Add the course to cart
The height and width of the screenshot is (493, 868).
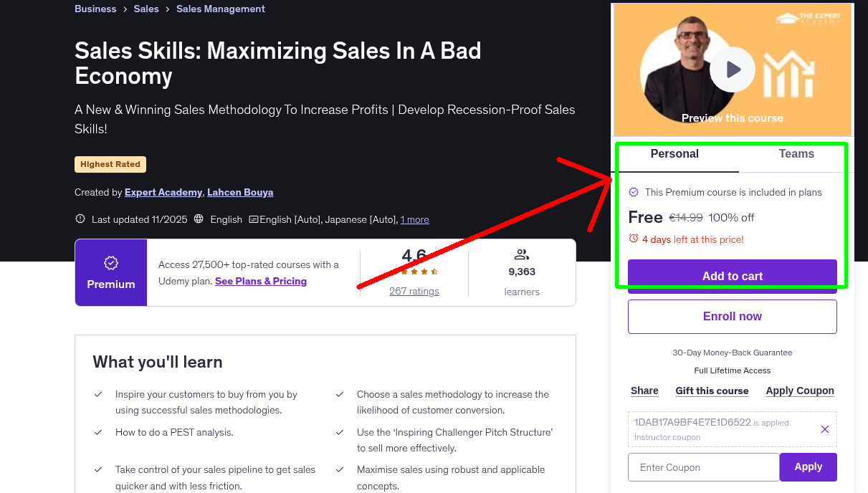(x=732, y=276)
